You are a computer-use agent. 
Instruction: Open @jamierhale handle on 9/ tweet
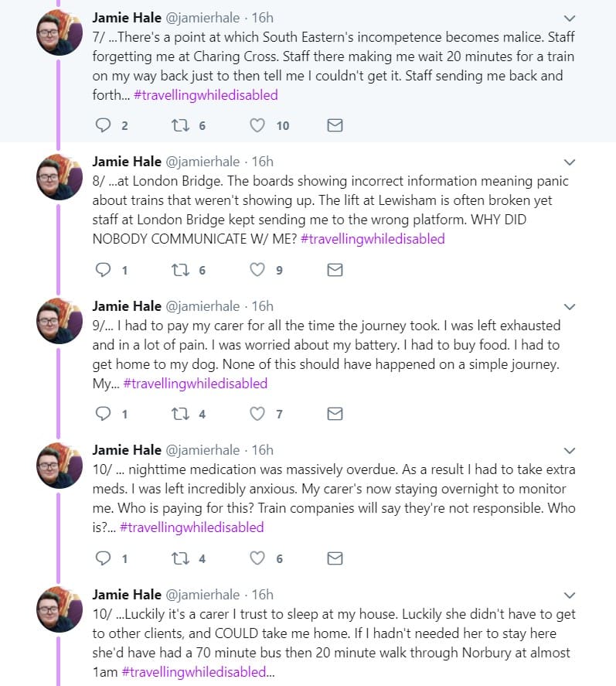[202, 306]
